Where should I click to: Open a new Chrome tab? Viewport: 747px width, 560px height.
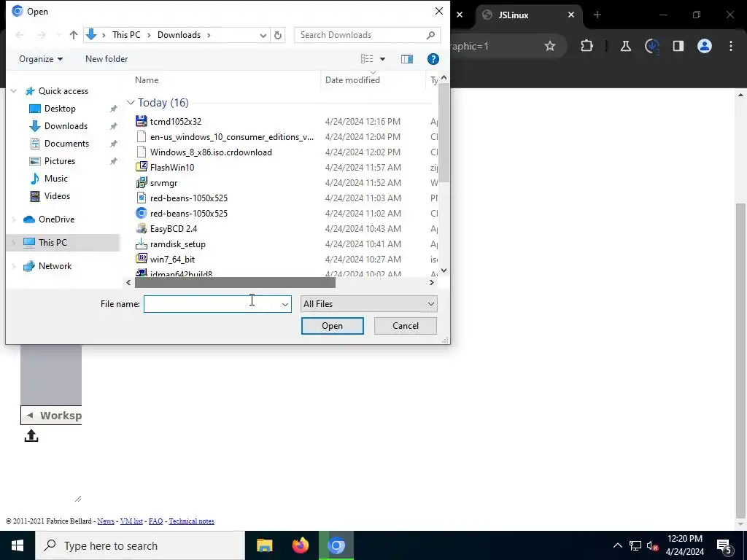click(x=597, y=15)
